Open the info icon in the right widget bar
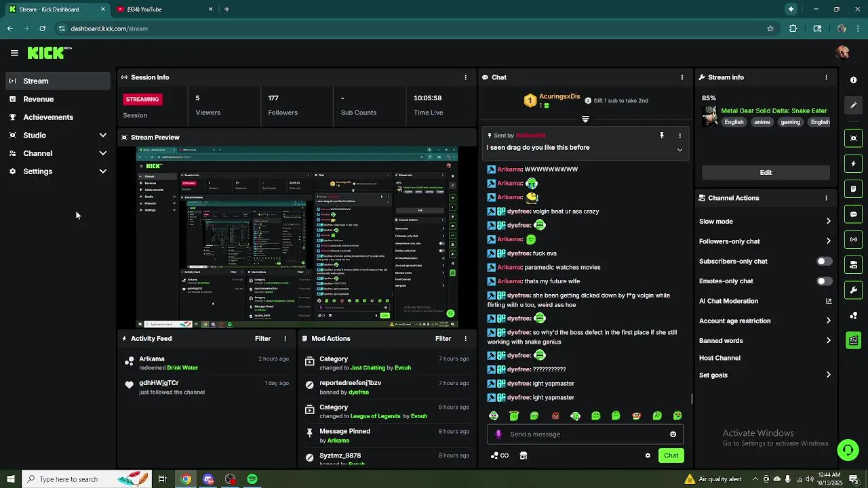This screenshot has height=488, width=868. (x=853, y=80)
